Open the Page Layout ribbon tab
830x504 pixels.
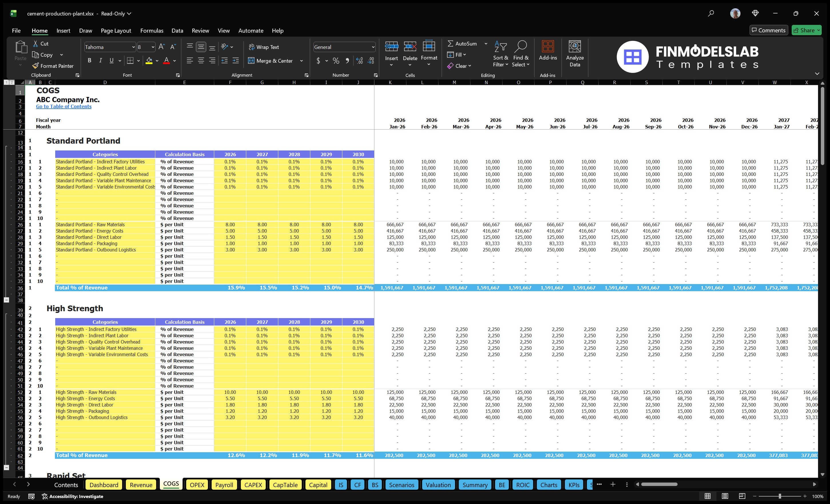(x=116, y=31)
